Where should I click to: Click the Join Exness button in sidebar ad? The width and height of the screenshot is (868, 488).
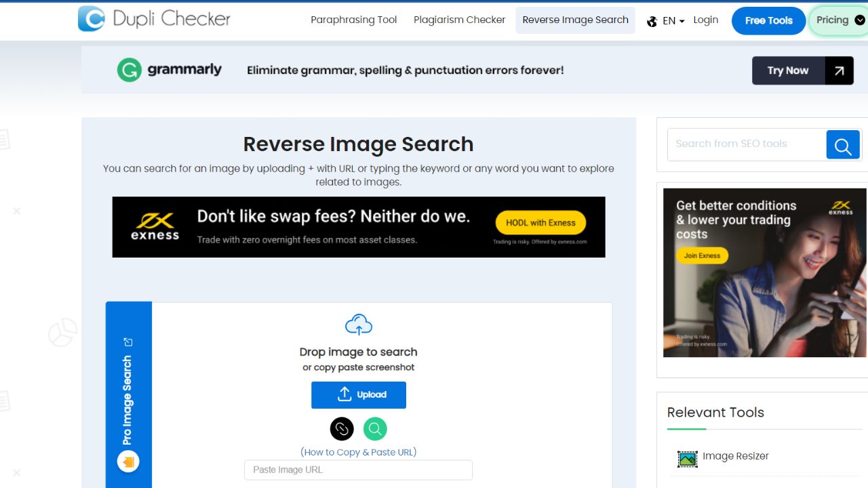(702, 256)
